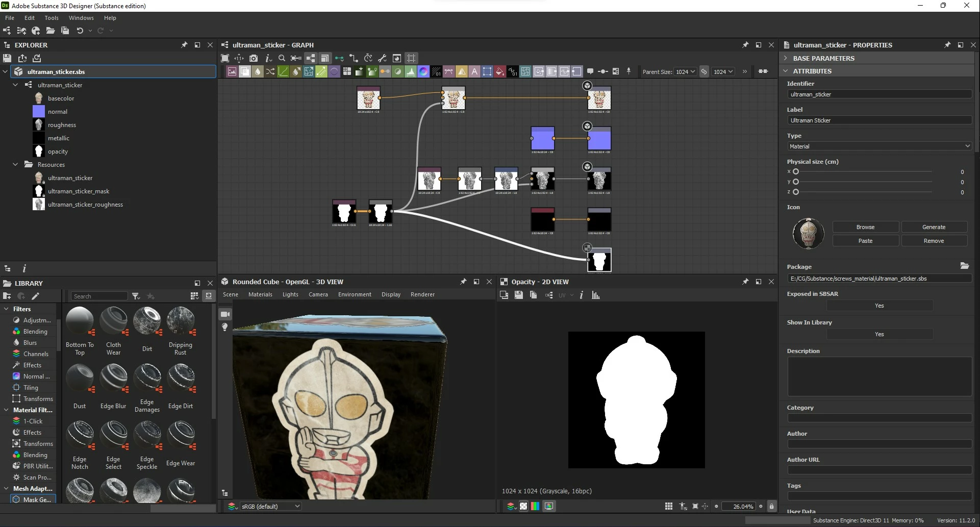Screen dimensions: 980x527
Task: Open the File menu
Action: [x=10, y=18]
